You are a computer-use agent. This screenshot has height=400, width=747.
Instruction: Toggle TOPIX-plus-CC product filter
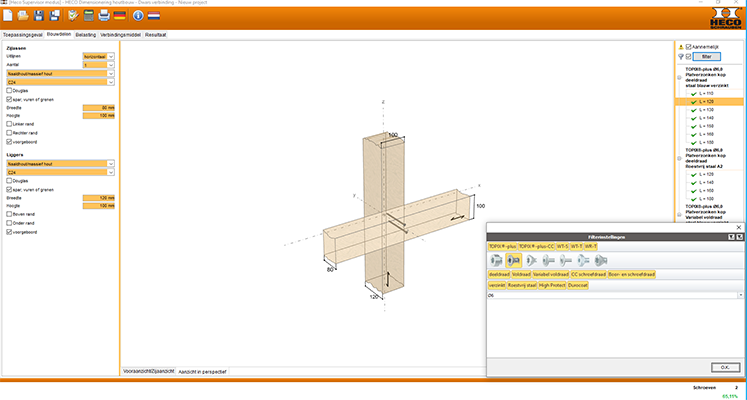pyautogui.click(x=536, y=247)
